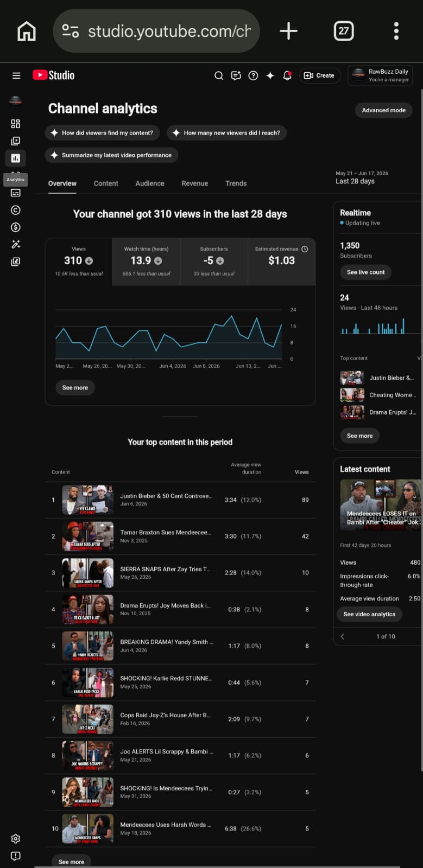
Task: Click the Send feedback icon
Action: (16, 856)
